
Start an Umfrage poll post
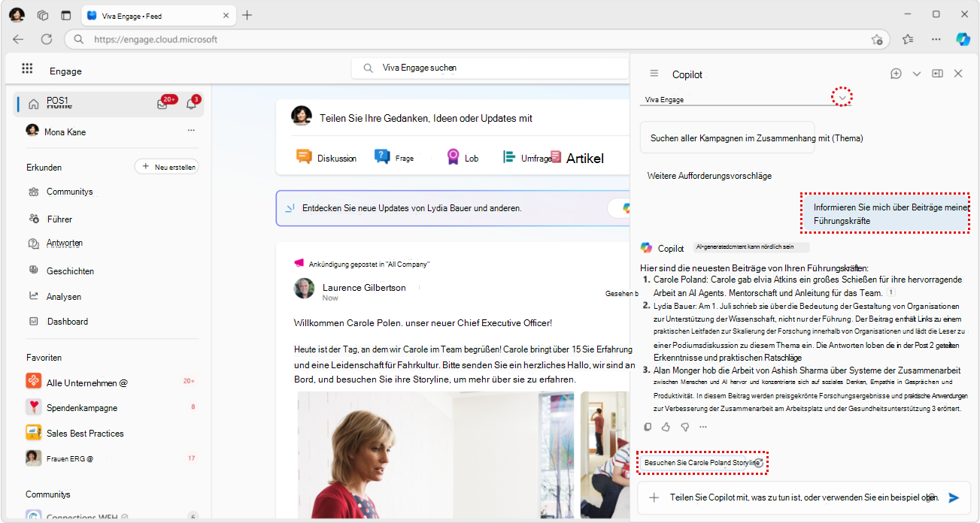(x=527, y=158)
